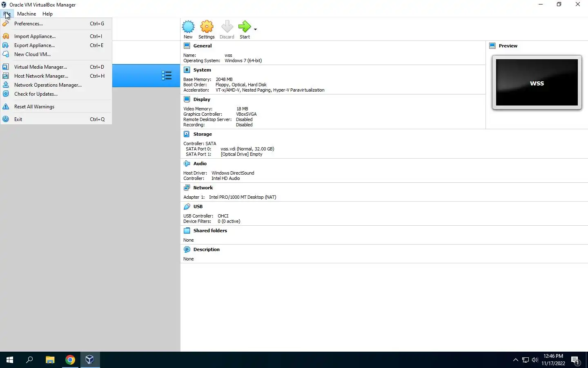Click the Export Appliance icon
Screen dimensions: 588x368
(6, 45)
